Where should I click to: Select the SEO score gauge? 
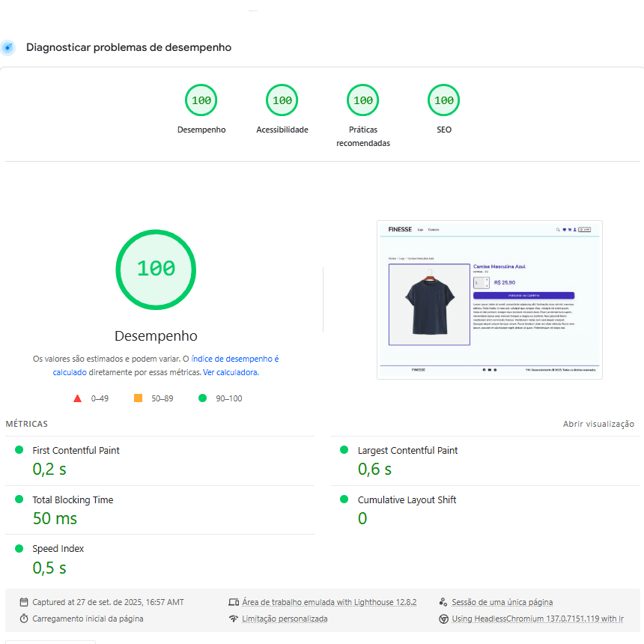[x=443, y=100]
